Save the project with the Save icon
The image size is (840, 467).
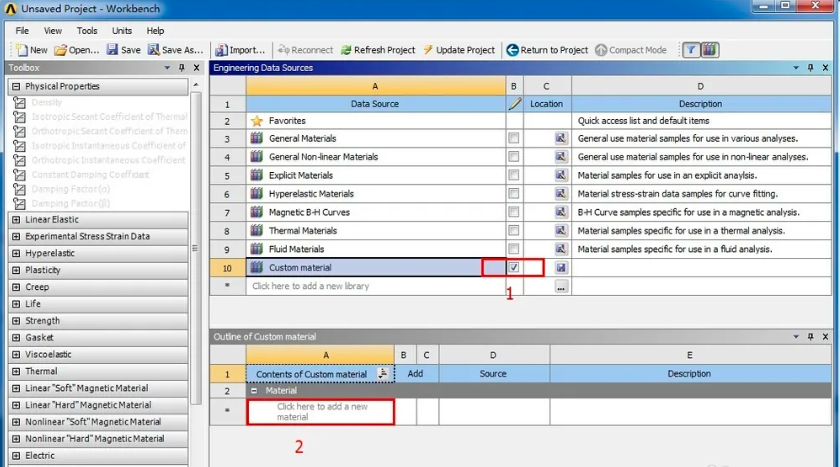pyautogui.click(x=123, y=50)
